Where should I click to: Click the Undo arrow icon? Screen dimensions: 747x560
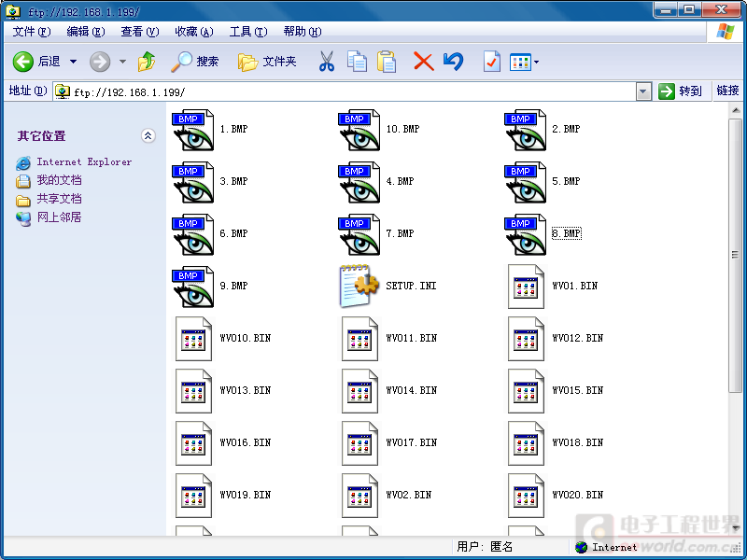(x=453, y=62)
